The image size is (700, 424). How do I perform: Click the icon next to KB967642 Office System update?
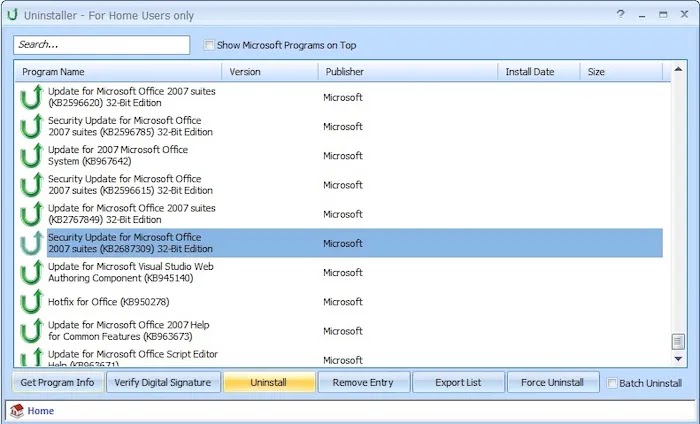(x=31, y=155)
